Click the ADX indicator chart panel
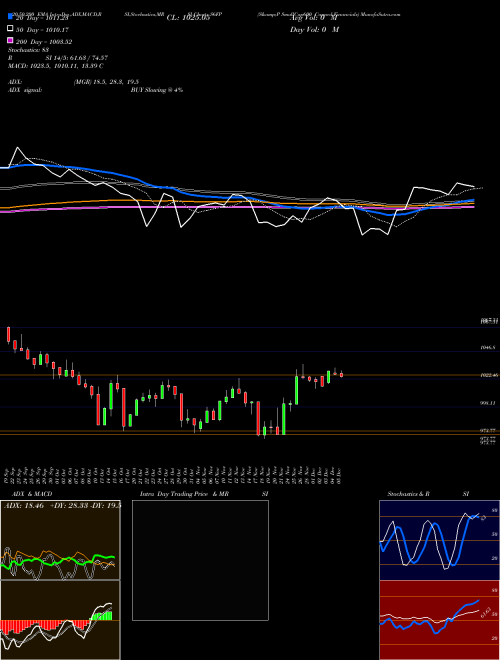Screen dimensions: 500x660 coord(60,540)
